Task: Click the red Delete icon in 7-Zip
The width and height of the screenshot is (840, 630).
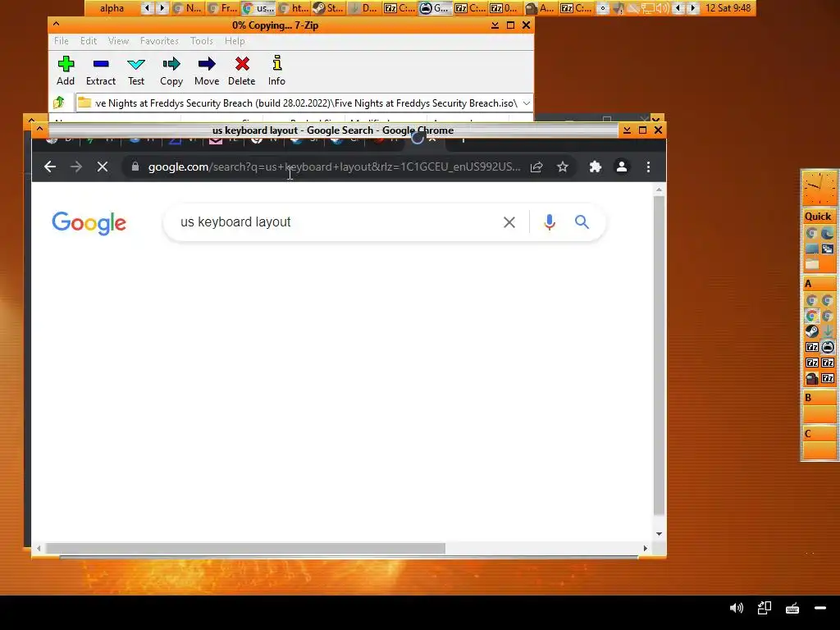Action: coord(242,64)
